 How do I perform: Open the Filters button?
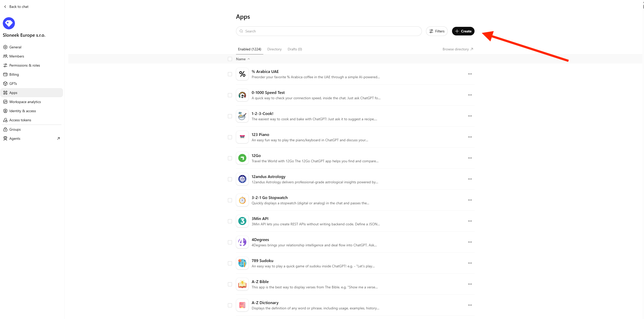pyautogui.click(x=437, y=31)
